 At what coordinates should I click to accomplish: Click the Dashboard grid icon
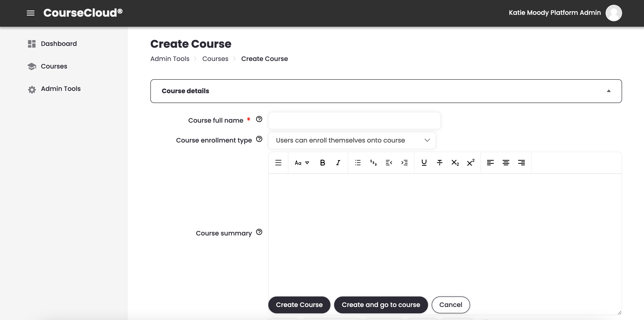(x=32, y=44)
